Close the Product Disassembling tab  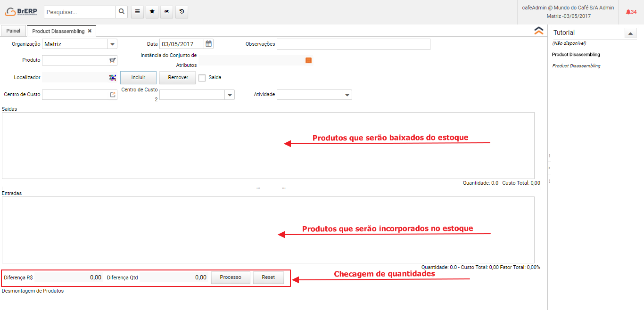(90, 31)
